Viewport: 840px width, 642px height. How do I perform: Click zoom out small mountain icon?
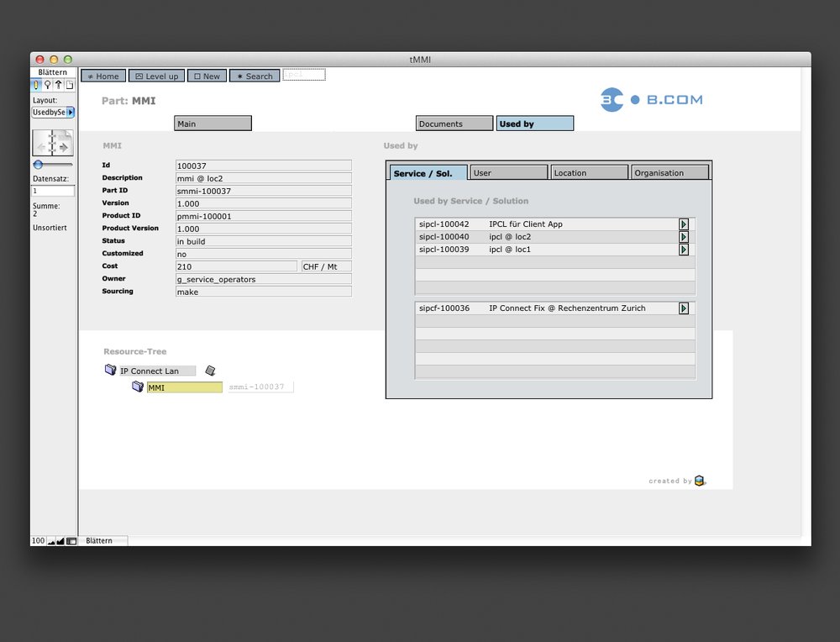pos(51,541)
